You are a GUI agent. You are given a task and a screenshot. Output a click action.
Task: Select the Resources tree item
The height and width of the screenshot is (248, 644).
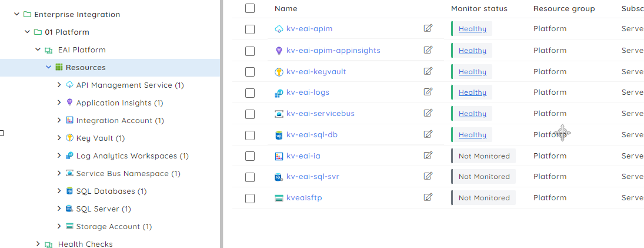109,68
